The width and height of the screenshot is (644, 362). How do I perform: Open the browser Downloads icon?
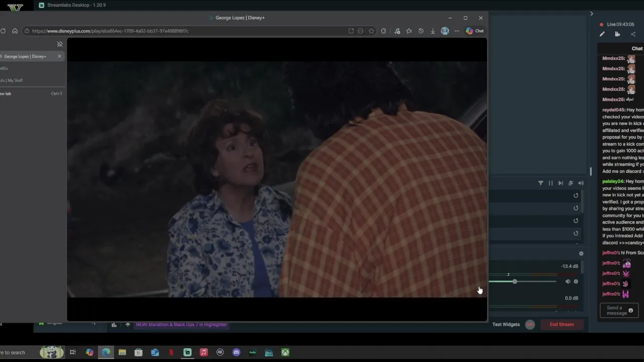click(x=433, y=31)
